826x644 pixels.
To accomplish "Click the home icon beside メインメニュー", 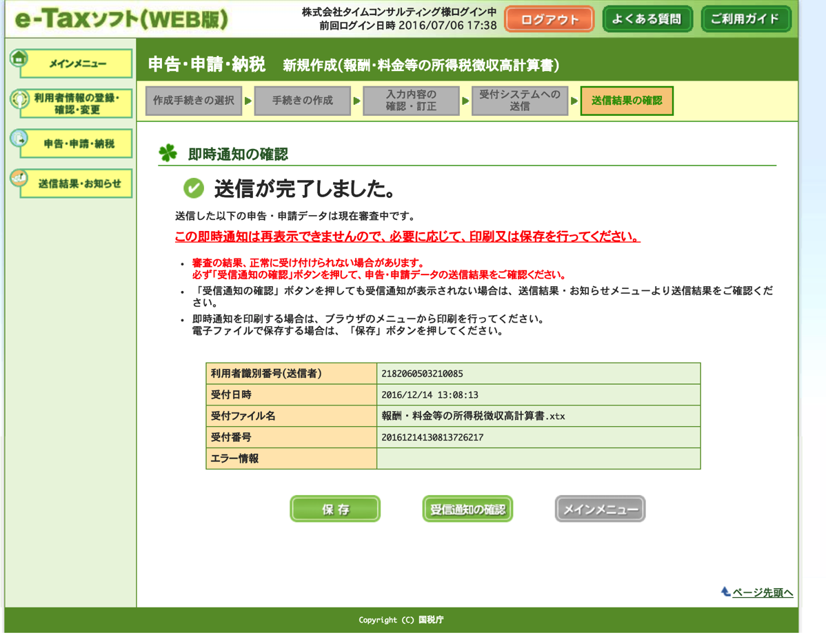I will point(19,59).
